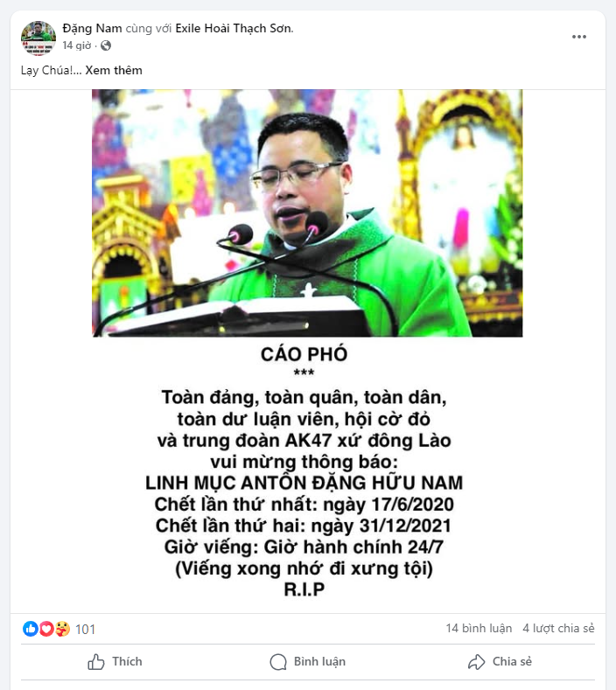Click the 14 giờ timestamp
The height and width of the screenshot is (690, 616).
[x=77, y=45]
